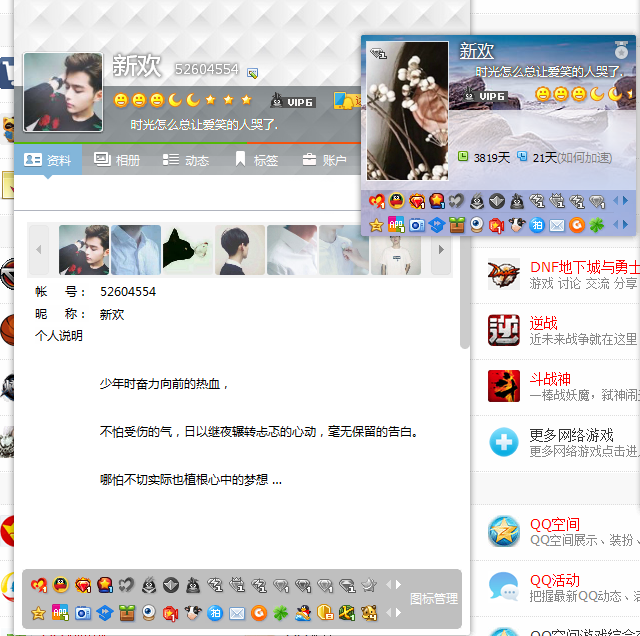This screenshot has width=640, height=636.
Task: Open the back-of-head haircut photo thumbnail
Action: click(x=240, y=249)
